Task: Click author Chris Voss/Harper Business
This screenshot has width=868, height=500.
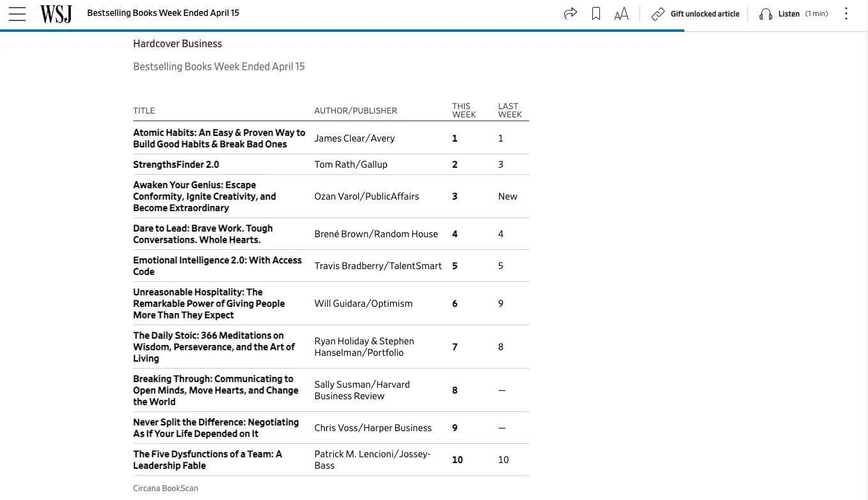Action: [x=373, y=428]
